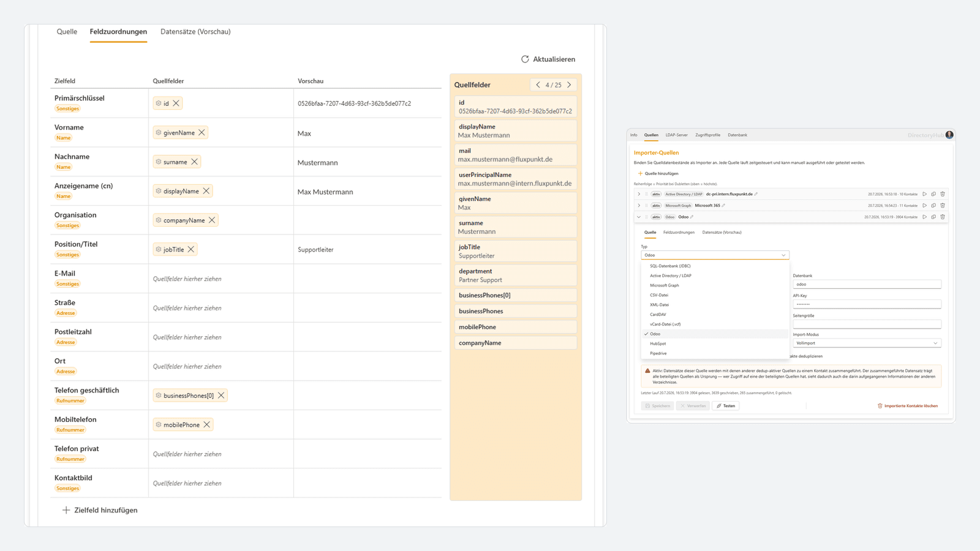
Task: Collapse the Odoo source row
Action: 639,217
